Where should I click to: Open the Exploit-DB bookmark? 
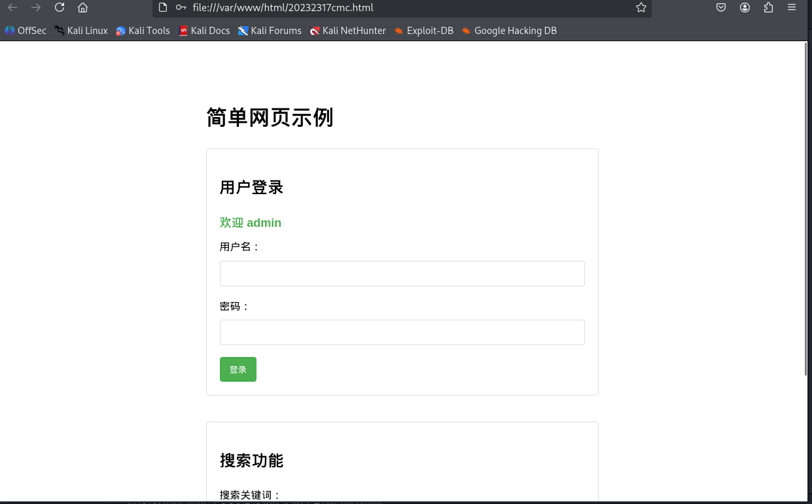[424, 30]
